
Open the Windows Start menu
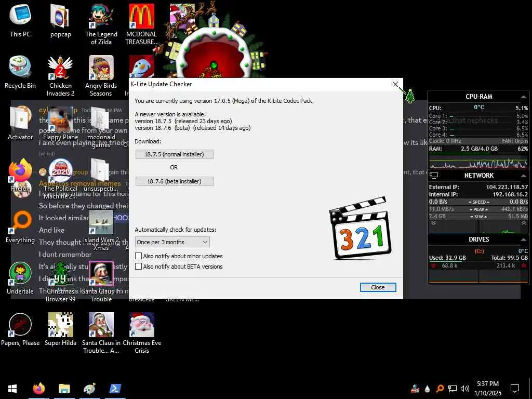click(12, 389)
